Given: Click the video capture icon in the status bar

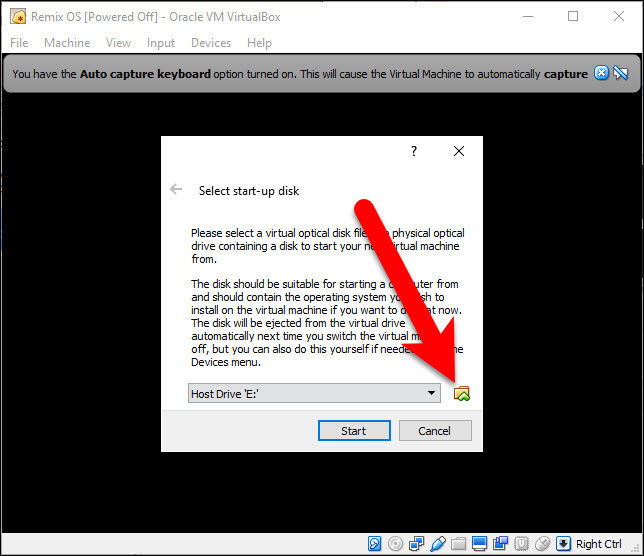Looking at the screenshot, I should 500,544.
